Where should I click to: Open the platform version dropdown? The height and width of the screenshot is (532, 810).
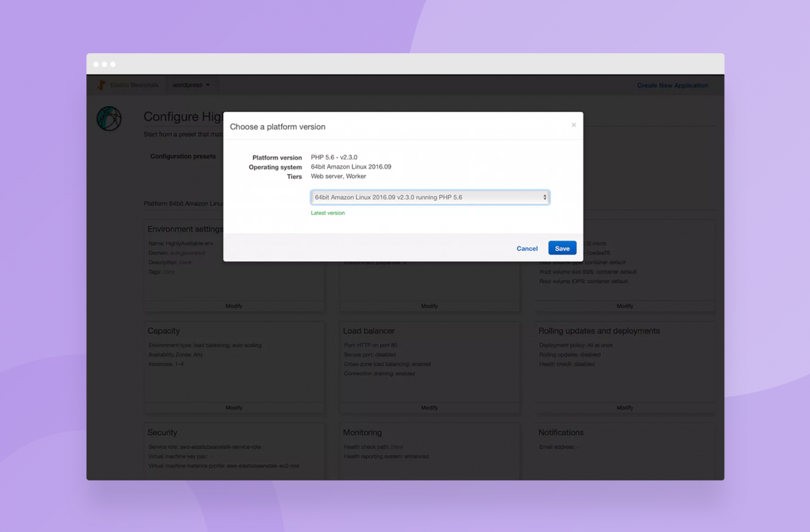click(x=430, y=197)
